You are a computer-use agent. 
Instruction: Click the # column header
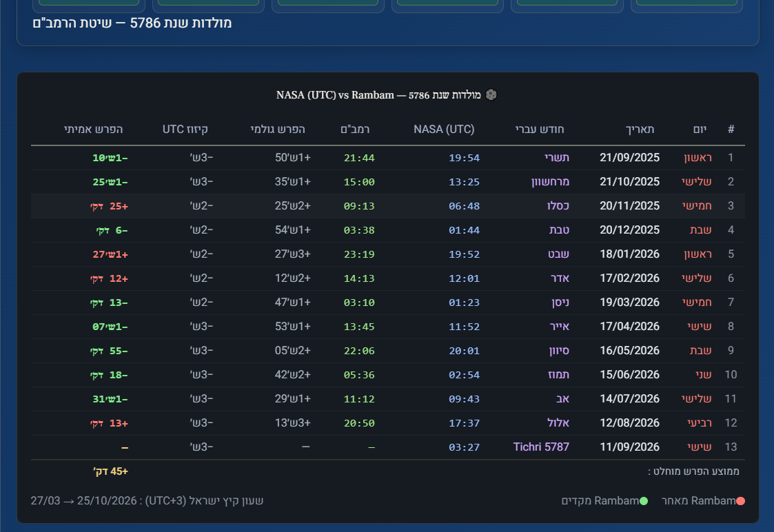click(x=731, y=130)
